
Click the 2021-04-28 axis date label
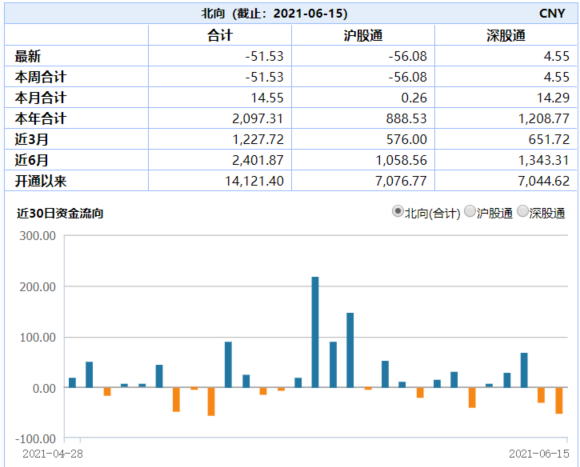tap(53, 454)
